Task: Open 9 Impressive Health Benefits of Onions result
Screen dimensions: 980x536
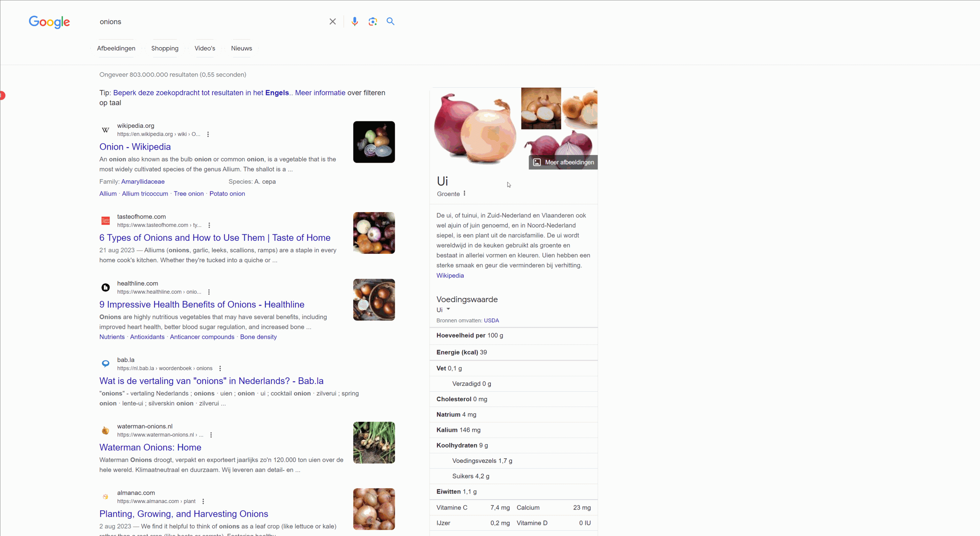Action: (202, 304)
